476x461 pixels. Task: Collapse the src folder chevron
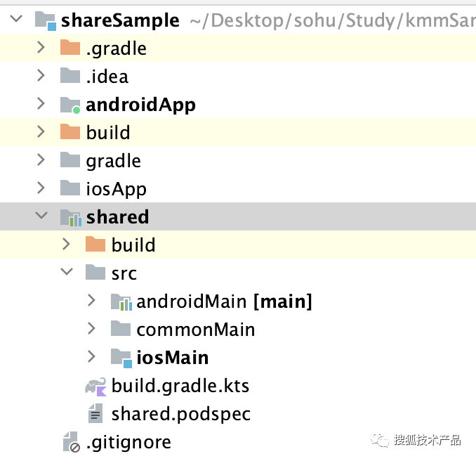[x=66, y=273]
